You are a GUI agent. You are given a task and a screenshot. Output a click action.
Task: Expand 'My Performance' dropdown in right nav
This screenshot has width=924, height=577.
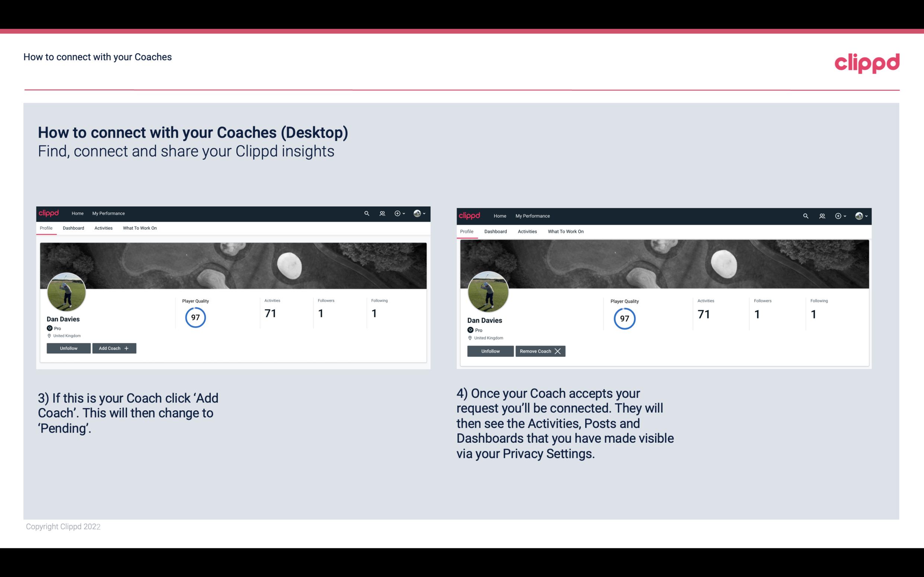532,215
